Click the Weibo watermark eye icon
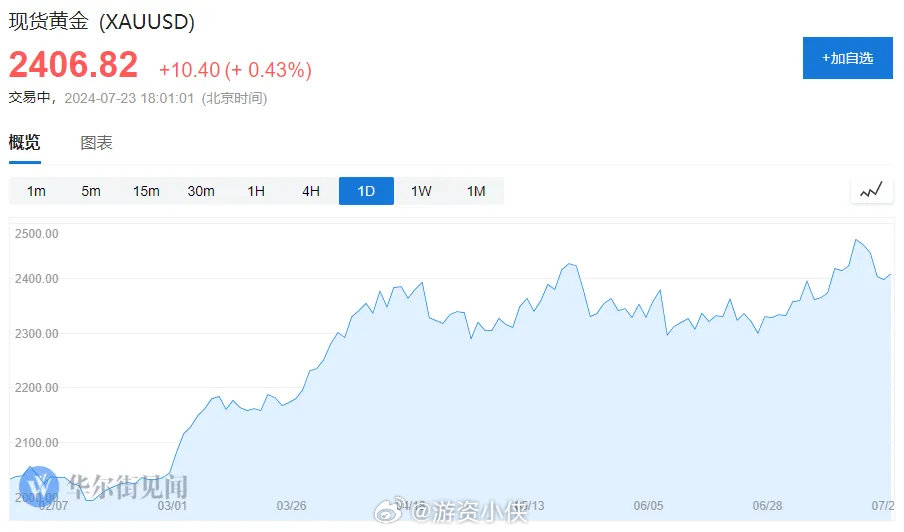The image size is (904, 532). pos(392,510)
